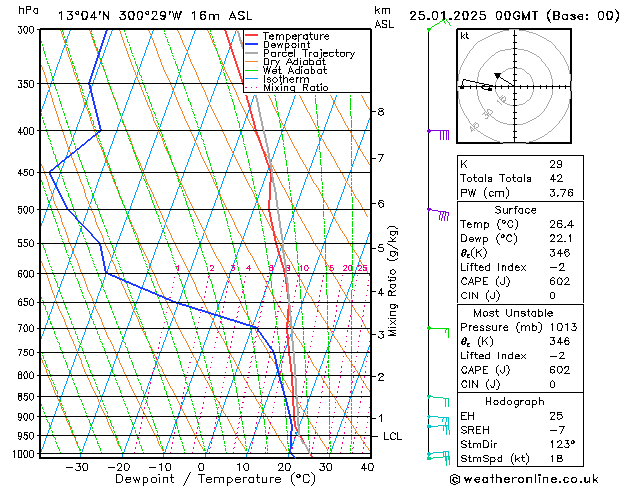Click the StmDir value 123°
The image size is (629, 486).
point(562,445)
